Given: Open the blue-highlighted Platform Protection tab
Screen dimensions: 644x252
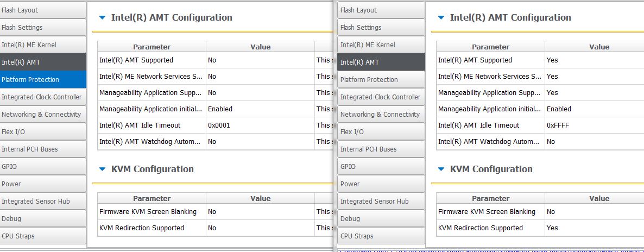Looking at the screenshot, I should (43, 80).
